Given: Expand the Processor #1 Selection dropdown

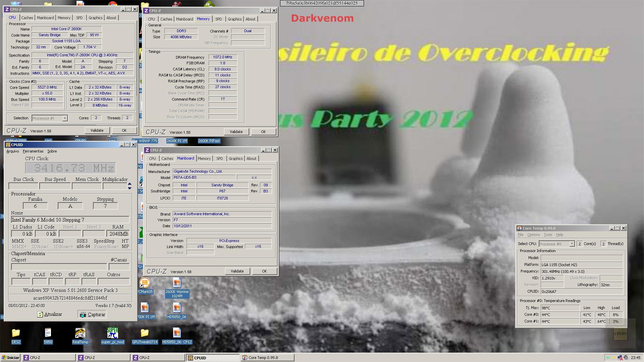Looking at the screenshot, I should click(x=65, y=118).
